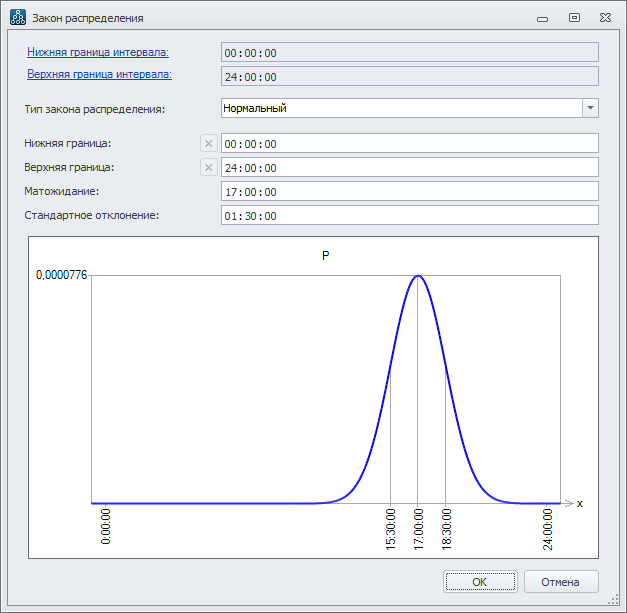Click the application icon in the title bar
Viewport: 627px width, 613px height.
pyautogui.click(x=18, y=17)
